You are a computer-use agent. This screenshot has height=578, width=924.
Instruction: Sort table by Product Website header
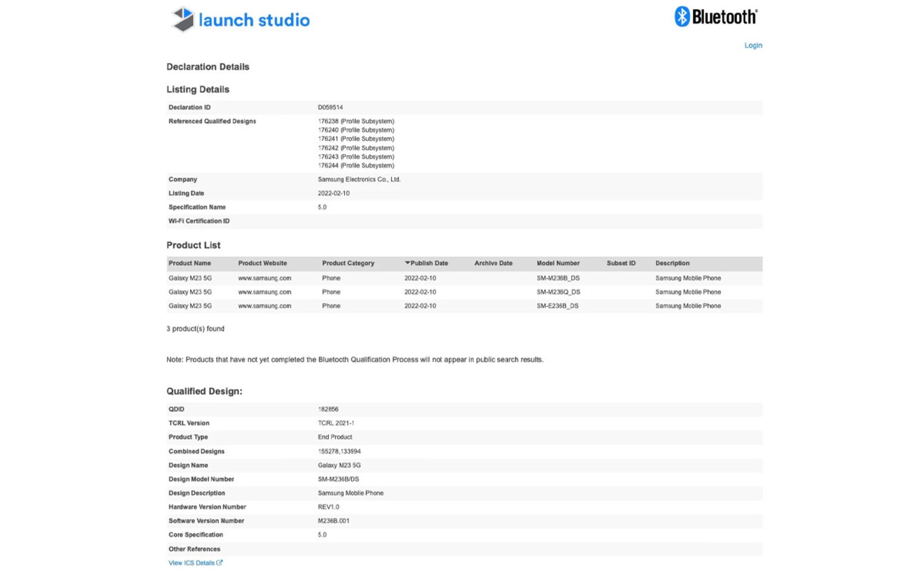click(x=262, y=263)
